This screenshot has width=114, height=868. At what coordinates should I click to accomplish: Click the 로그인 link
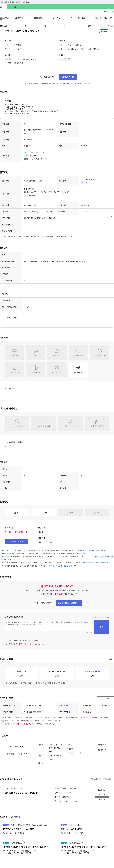point(106,11)
